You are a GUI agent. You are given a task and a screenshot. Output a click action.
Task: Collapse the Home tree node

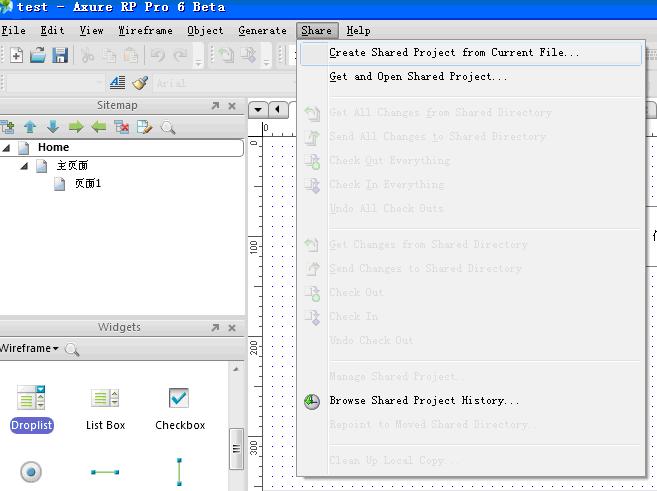coord(6,147)
